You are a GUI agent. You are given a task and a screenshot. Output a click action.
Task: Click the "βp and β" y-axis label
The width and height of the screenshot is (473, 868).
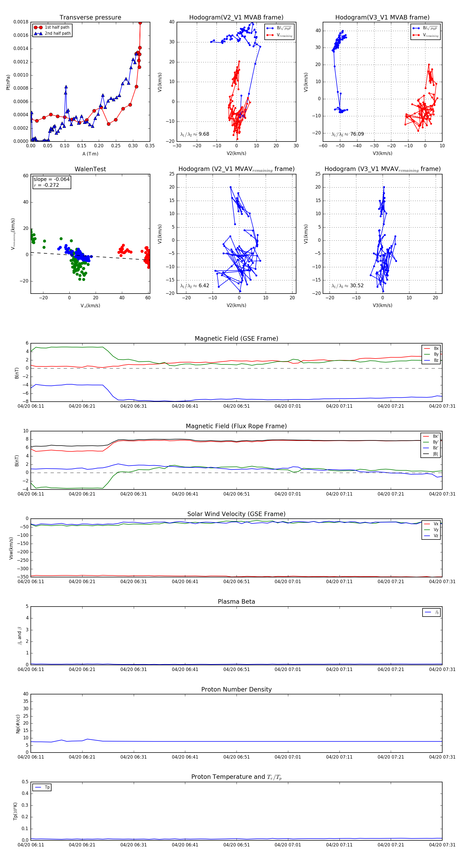coord(19,636)
